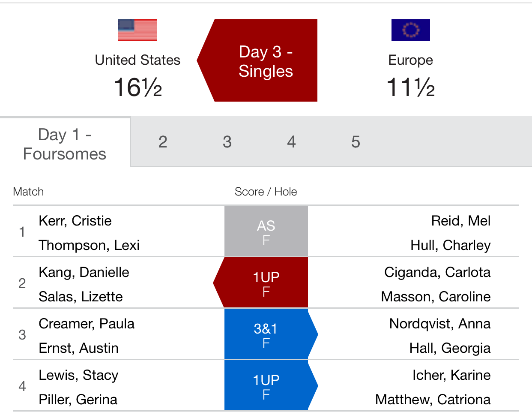Screen dimensions: 532x418
Task: Select player Matthew, Catriona
Action: (433, 400)
